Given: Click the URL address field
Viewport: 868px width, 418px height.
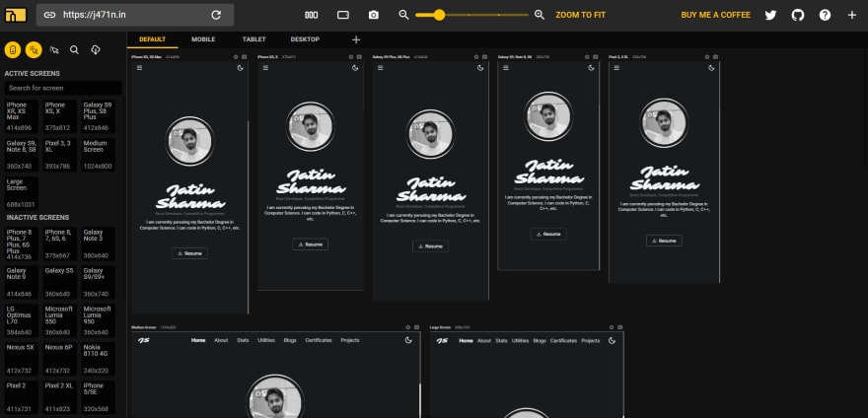Looking at the screenshot, I should pos(135,15).
